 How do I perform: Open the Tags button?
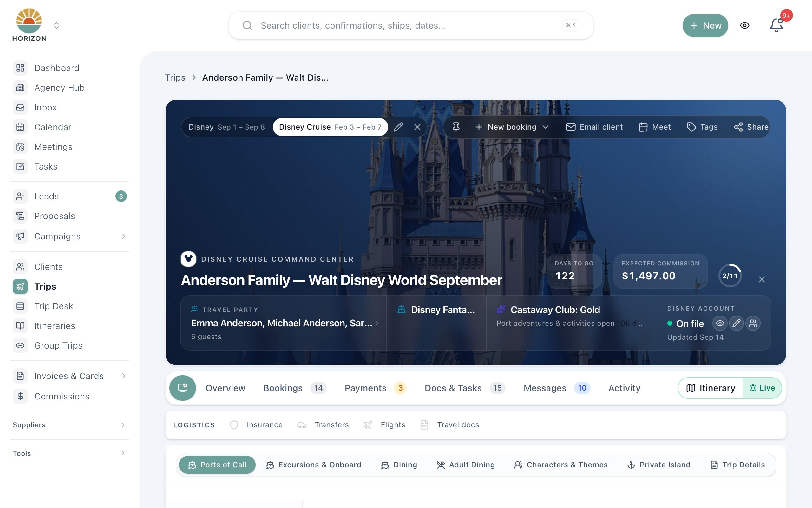pos(702,127)
